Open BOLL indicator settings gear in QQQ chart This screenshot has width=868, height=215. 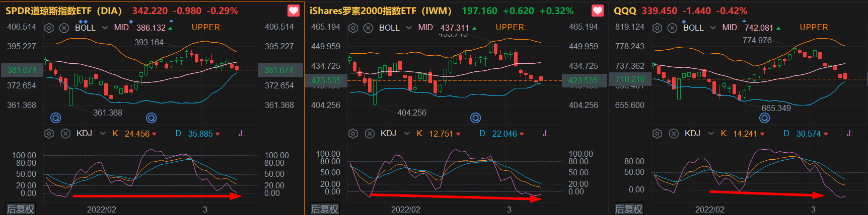tap(657, 28)
